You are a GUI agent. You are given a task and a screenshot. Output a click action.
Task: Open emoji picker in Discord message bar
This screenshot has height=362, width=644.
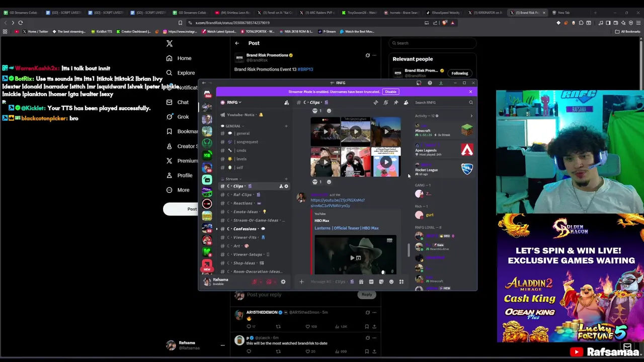coord(391,282)
